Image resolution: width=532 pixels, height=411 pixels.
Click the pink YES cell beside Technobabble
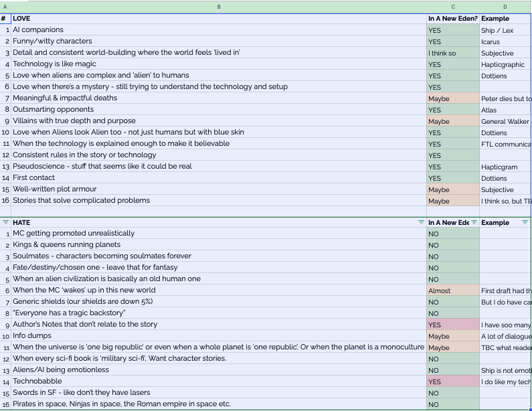453,382
